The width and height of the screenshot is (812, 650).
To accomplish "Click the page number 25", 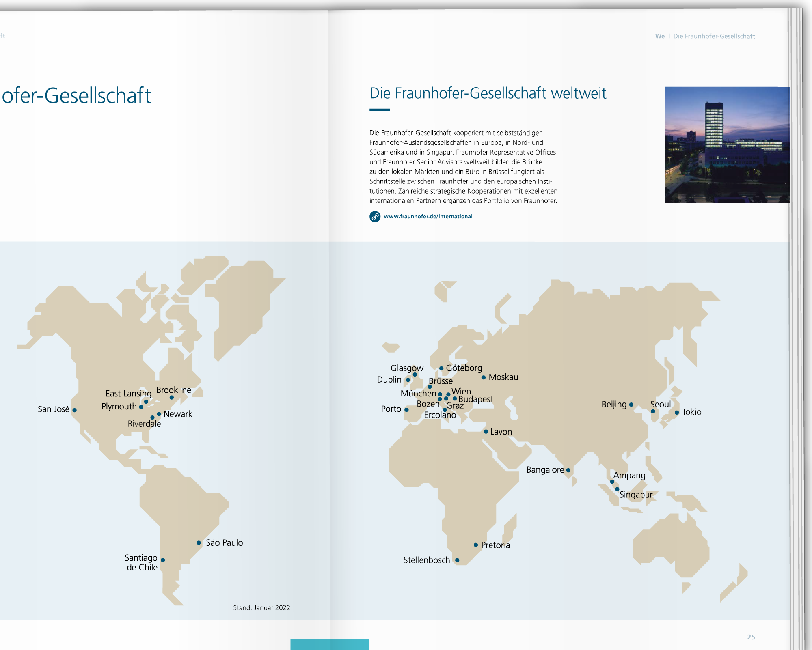I will click(x=751, y=637).
